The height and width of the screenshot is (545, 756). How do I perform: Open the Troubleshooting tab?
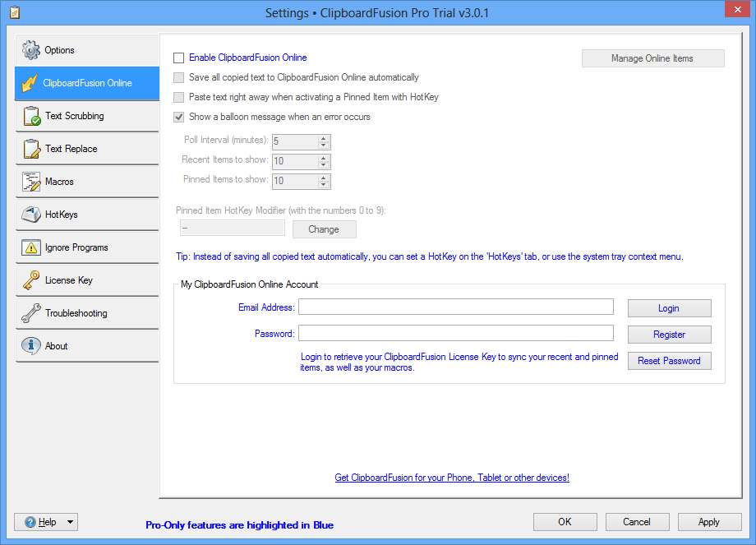pyautogui.click(x=87, y=313)
